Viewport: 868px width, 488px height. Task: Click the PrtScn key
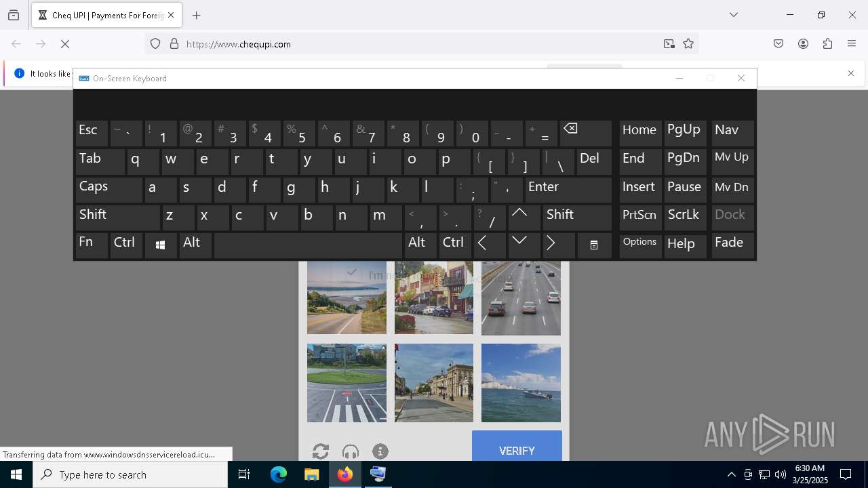[640, 217]
